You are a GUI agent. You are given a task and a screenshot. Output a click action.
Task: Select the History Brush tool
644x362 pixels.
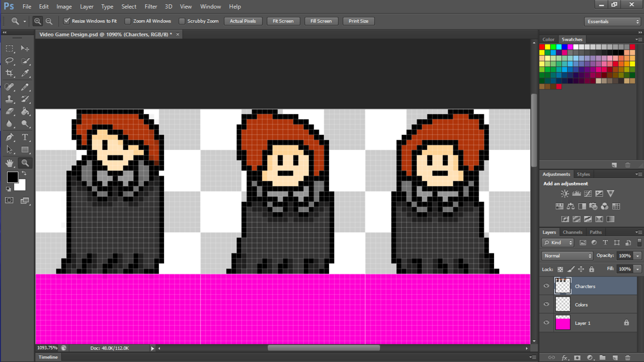(x=25, y=99)
